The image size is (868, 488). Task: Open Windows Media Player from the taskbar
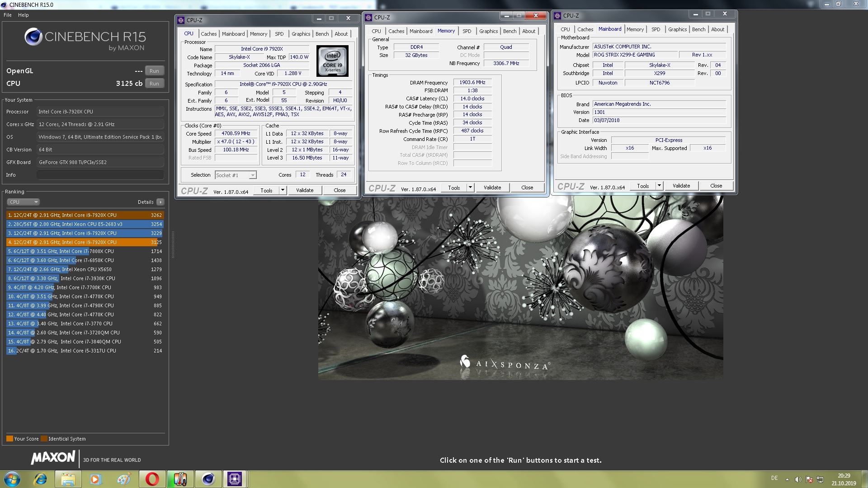(95, 479)
